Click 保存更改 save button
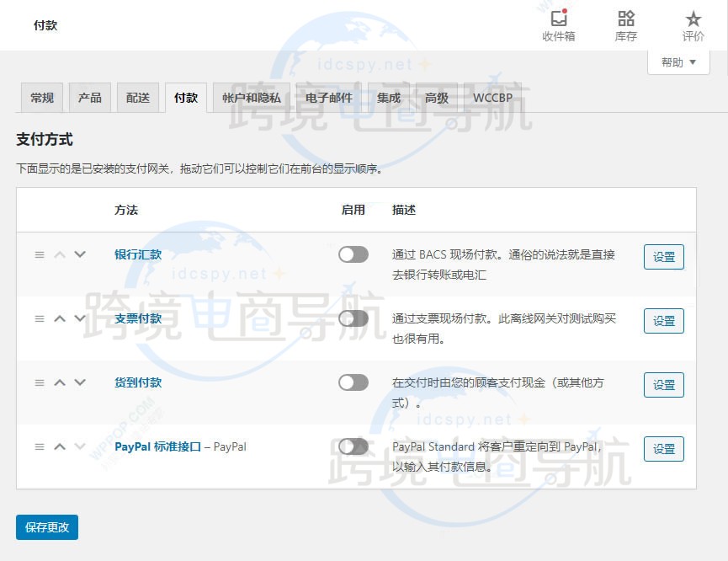 click(47, 527)
